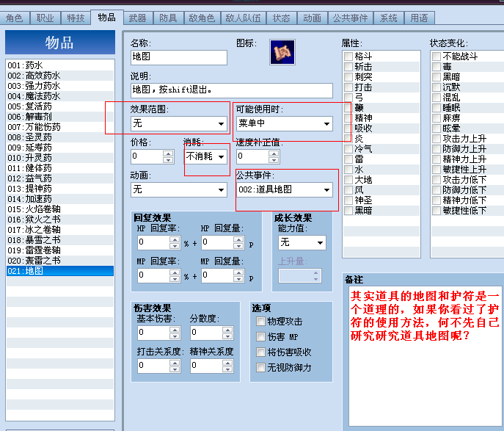Click the 价格 spinner arrows
This screenshot has width=504, height=431.
[168, 156]
